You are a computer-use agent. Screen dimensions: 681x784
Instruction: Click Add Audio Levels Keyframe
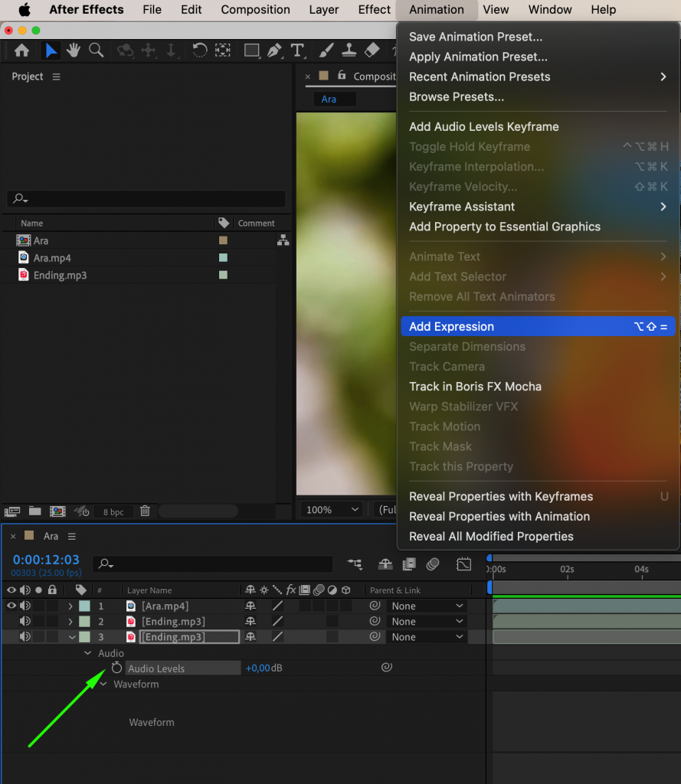point(483,126)
